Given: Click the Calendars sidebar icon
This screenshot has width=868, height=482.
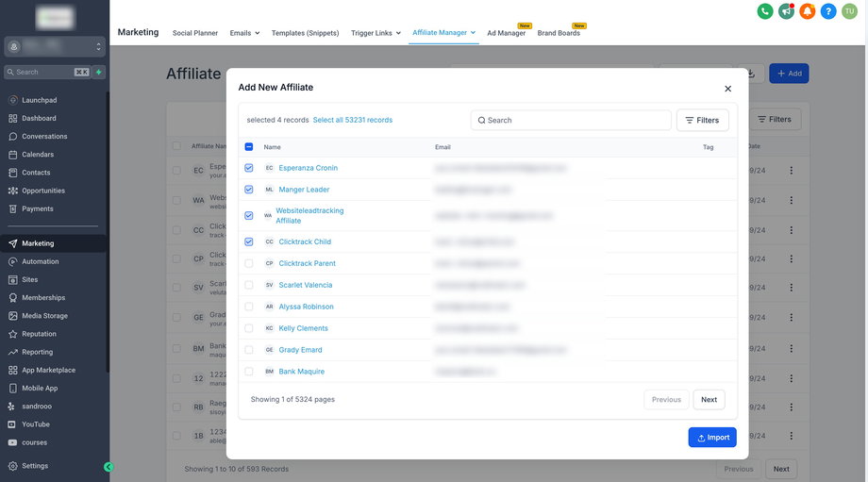Looking at the screenshot, I should click(12, 155).
